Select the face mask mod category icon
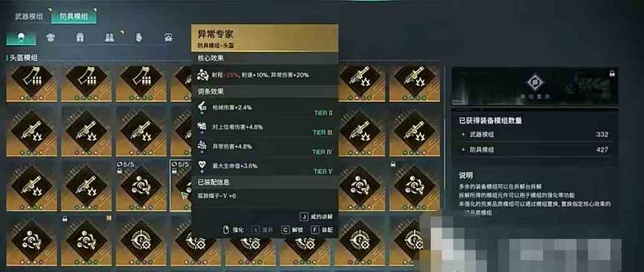 pos(50,38)
